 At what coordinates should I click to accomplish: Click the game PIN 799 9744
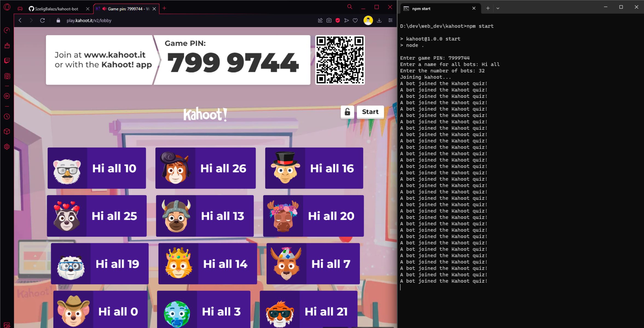click(233, 62)
